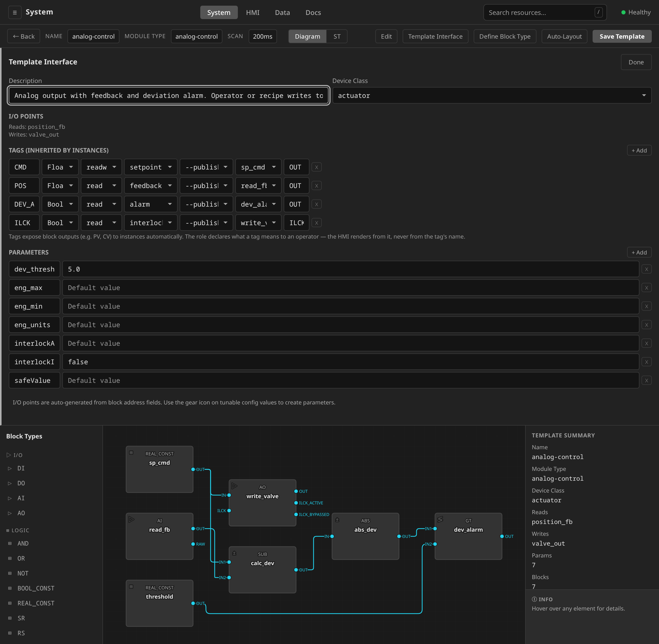Click the dev_alarm OUT port
Screen dimensions: 659x644
tap(502, 536)
